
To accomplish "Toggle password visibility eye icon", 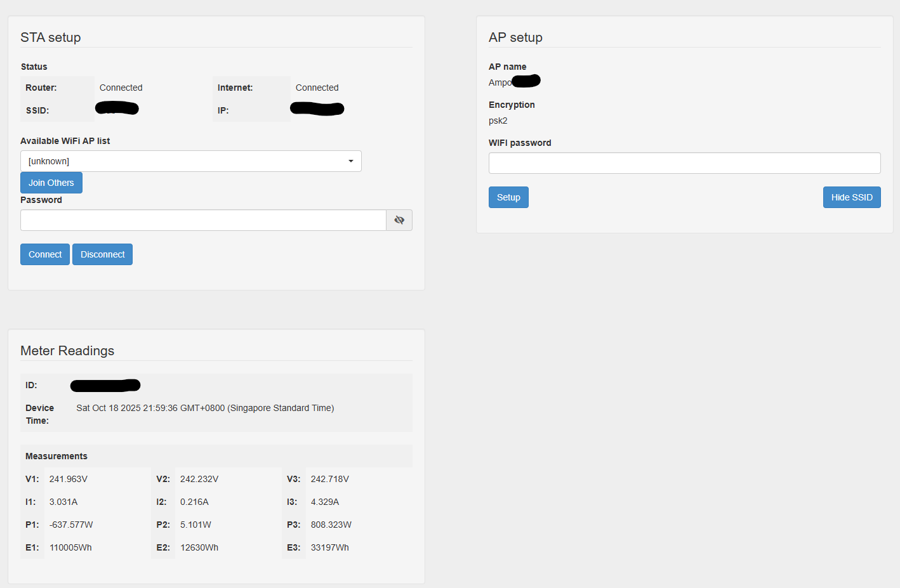I will pos(399,220).
